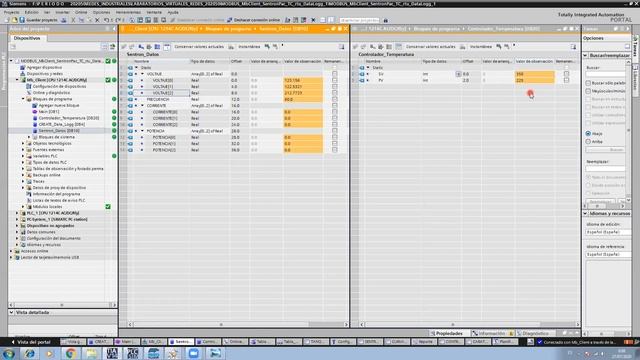Viewport: 640px width, 360px height.
Task: Click Instantánea in Controlador_Temperatura editor toolbar
Action: coord(480,47)
